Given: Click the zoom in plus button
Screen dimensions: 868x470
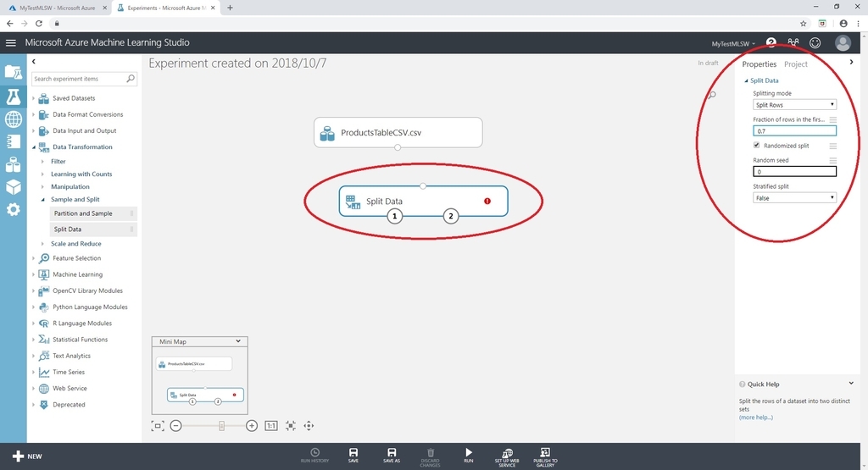Looking at the screenshot, I should click(x=251, y=425).
